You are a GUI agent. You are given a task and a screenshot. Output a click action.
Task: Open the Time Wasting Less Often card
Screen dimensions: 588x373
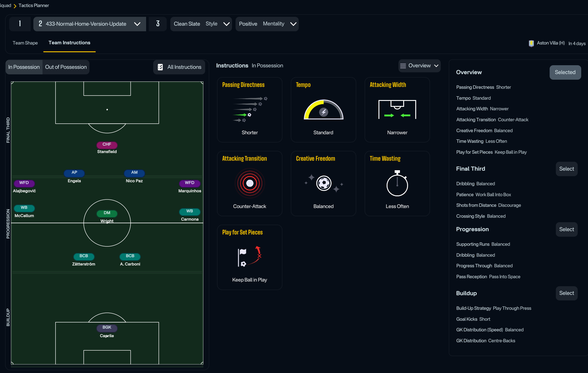(x=397, y=184)
